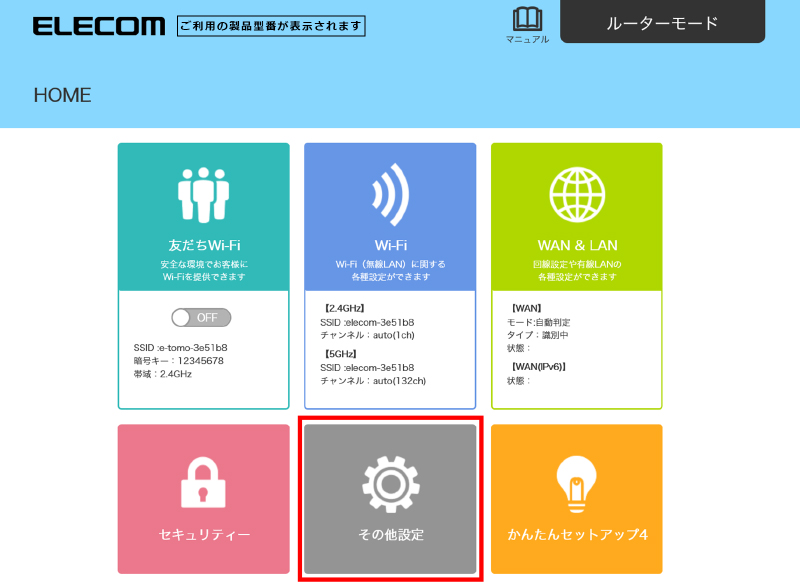Open the Wi-Fi signal waves icon
Screen dimensions: 800x582
coord(390,195)
